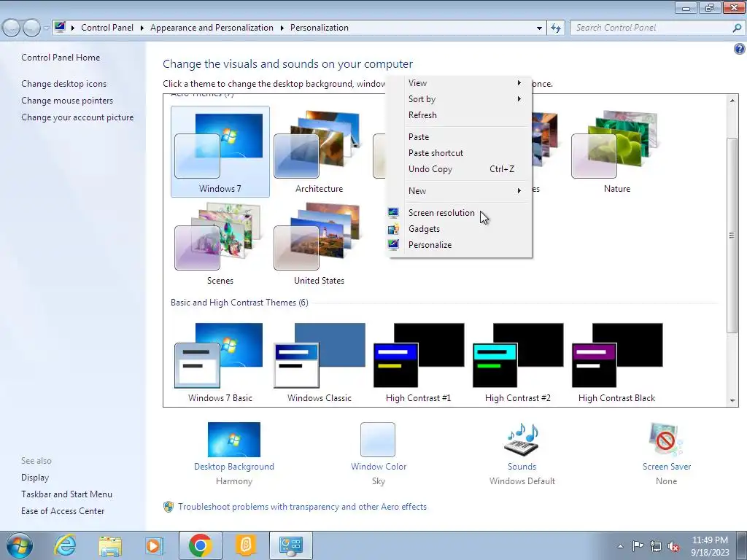747x560 pixels.
Task: Expand the Sort by submenu
Action: click(x=459, y=99)
